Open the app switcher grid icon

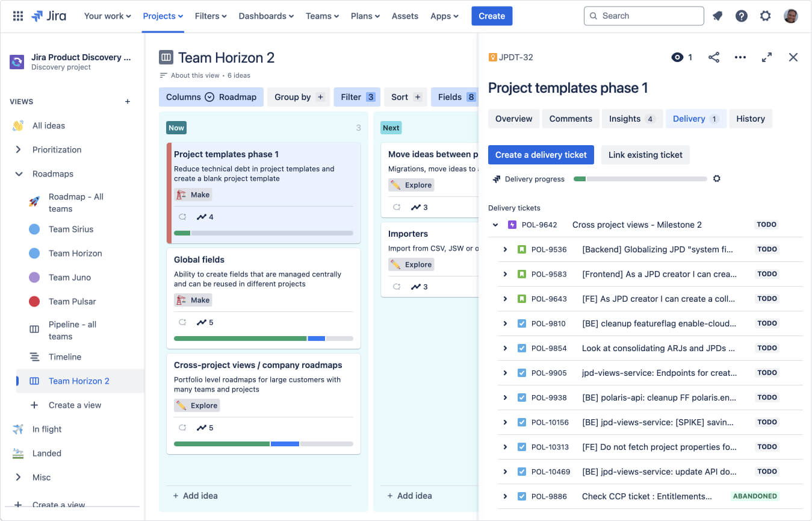pyautogui.click(x=18, y=16)
